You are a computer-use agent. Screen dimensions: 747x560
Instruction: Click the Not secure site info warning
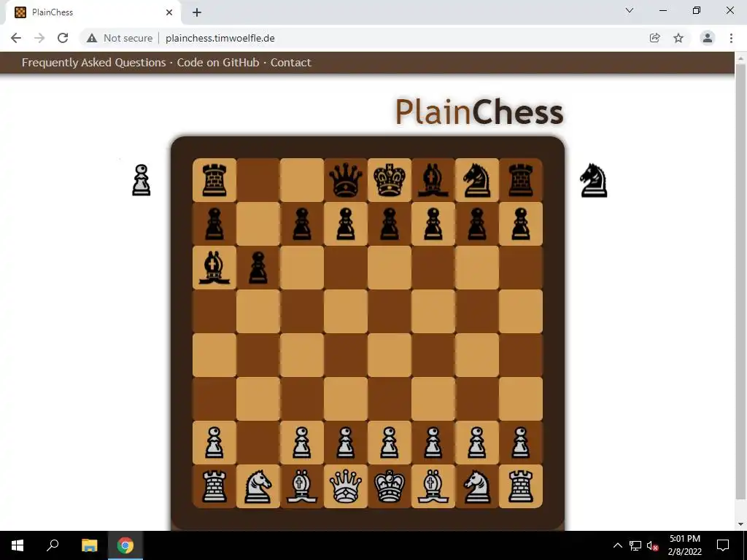coord(120,38)
